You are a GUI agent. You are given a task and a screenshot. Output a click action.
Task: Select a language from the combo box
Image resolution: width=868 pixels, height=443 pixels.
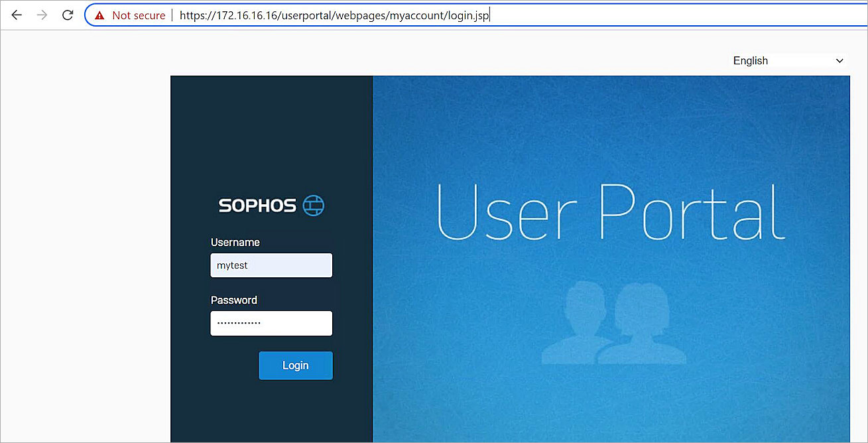click(788, 60)
